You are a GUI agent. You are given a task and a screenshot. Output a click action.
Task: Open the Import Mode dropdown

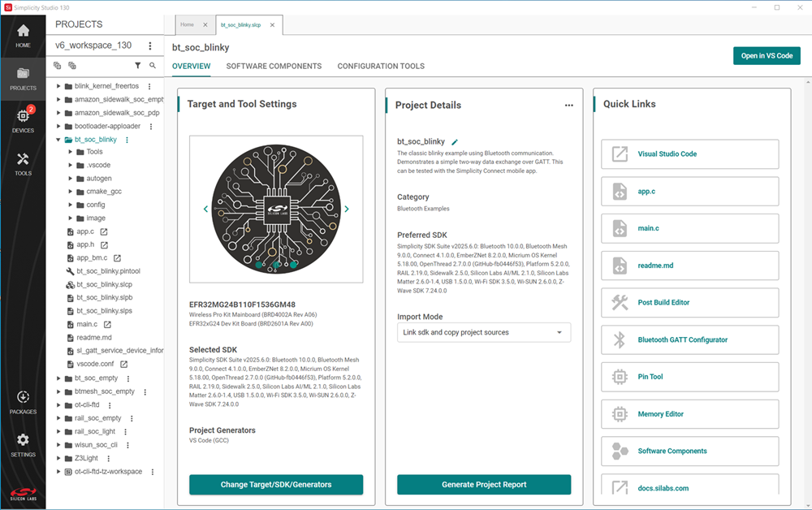point(484,332)
